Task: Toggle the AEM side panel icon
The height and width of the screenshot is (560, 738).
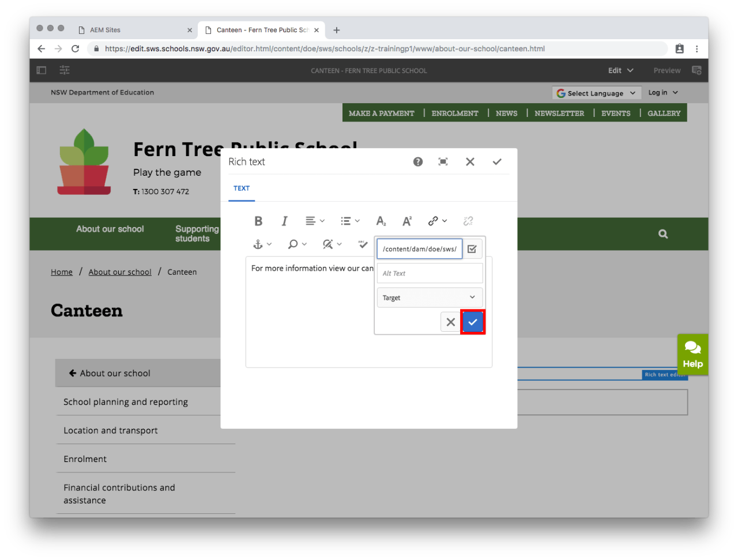Action: 42,70
